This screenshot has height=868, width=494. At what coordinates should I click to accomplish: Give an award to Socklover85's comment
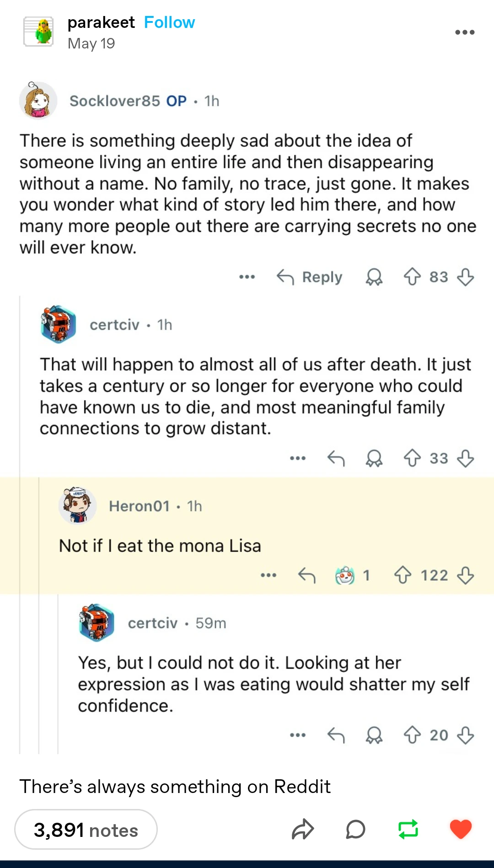pos(374,277)
